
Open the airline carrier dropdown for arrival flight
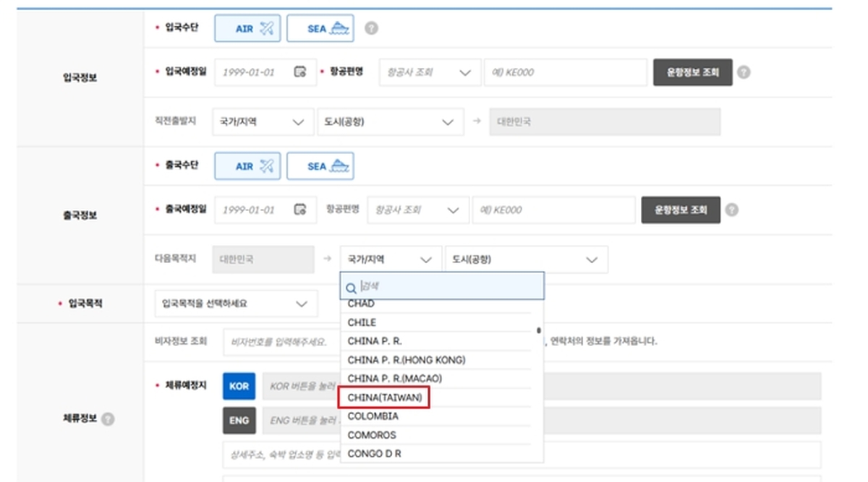pyautogui.click(x=430, y=72)
